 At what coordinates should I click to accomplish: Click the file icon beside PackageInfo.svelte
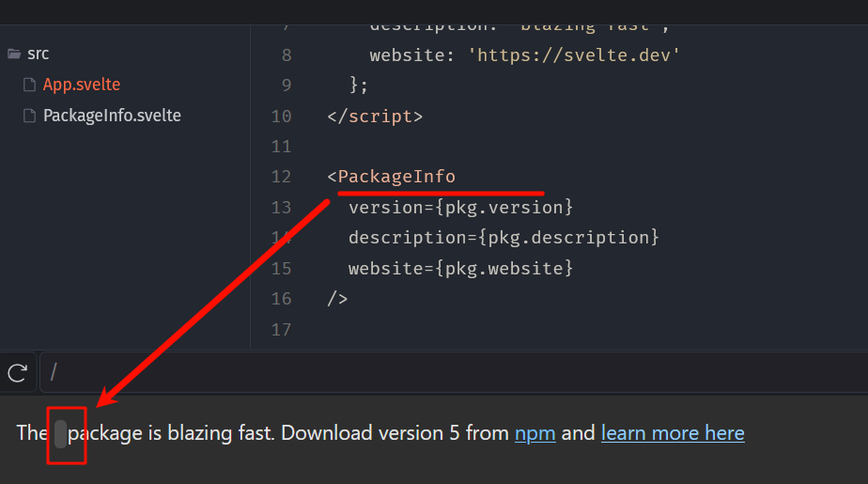pos(29,116)
